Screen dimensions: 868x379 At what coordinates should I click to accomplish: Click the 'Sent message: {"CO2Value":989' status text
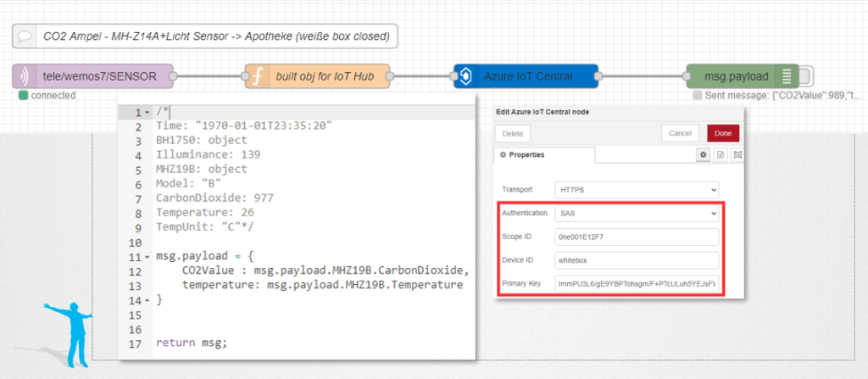tap(782, 95)
